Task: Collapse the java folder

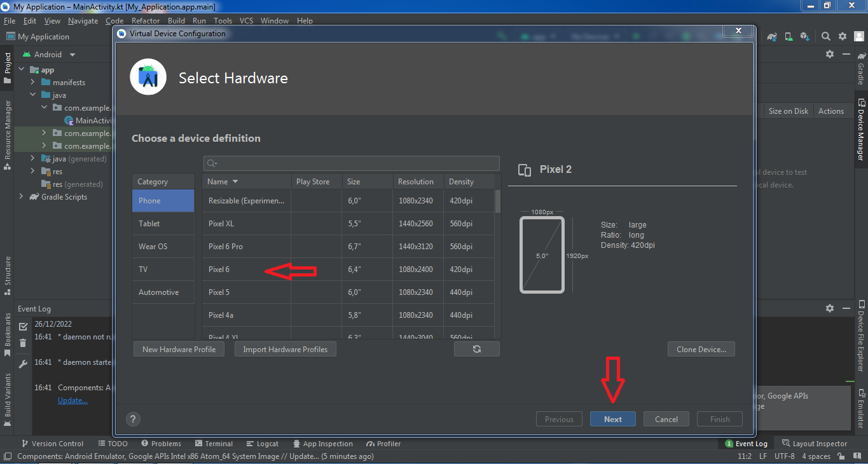Action: click(x=32, y=95)
